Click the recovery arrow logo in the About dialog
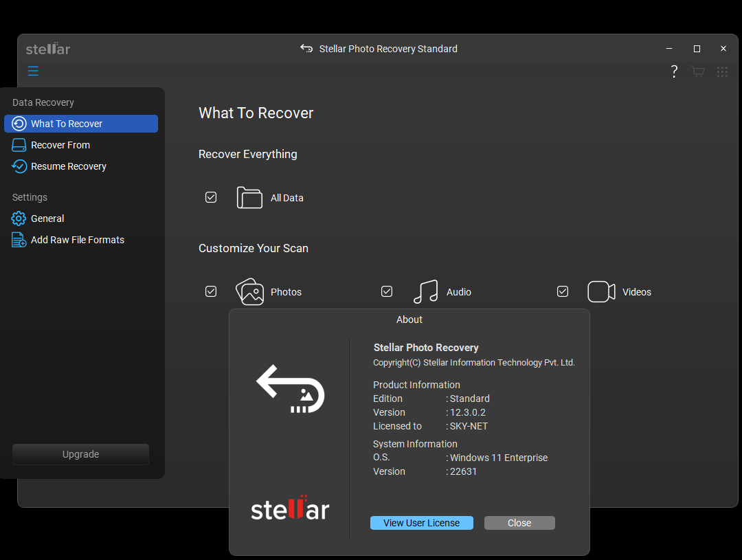 point(291,389)
